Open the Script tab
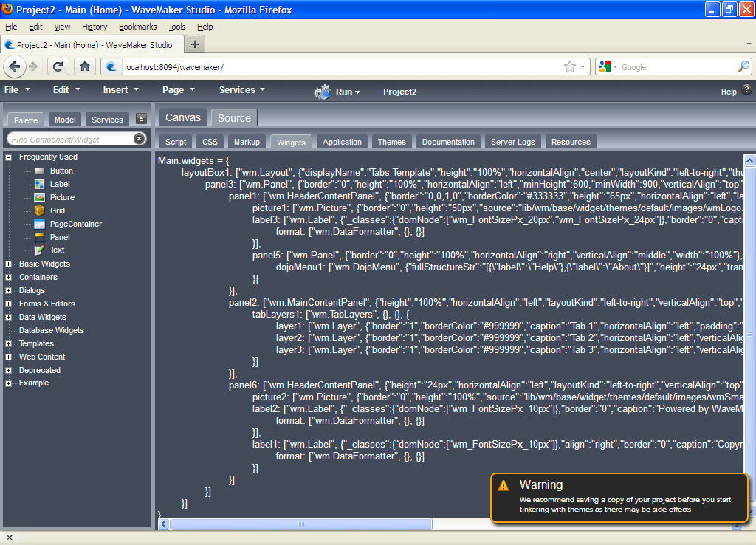 point(176,142)
